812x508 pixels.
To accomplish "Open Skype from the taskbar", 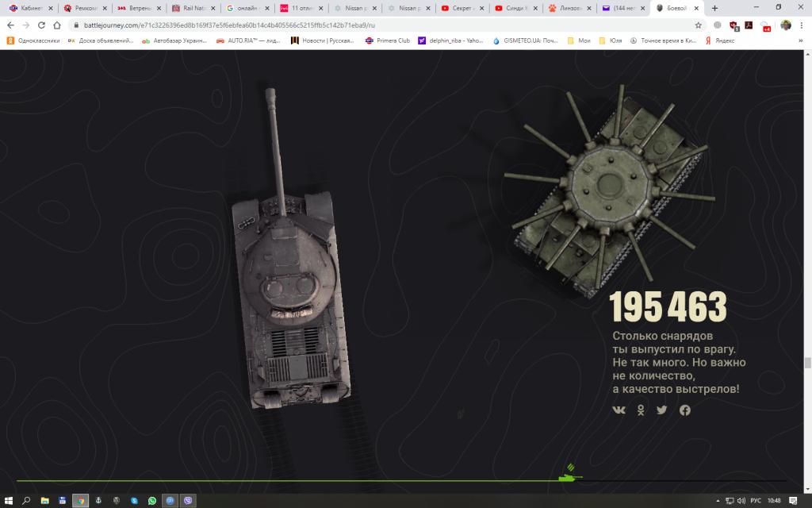I will [x=134, y=501].
